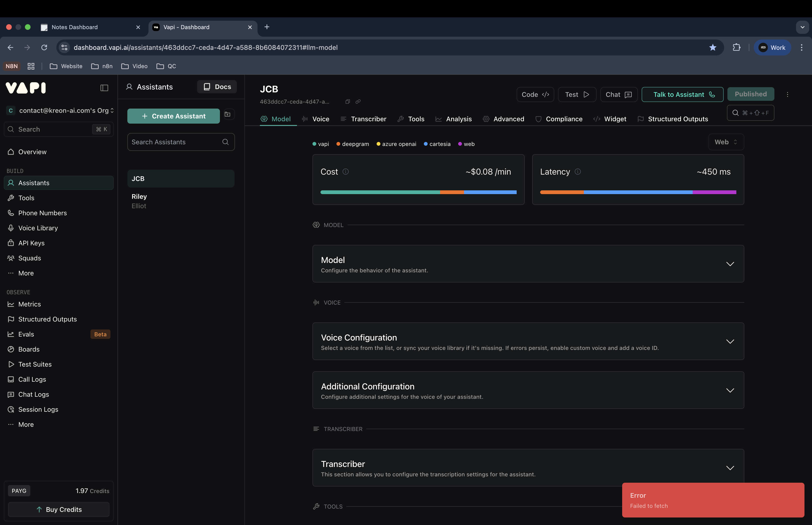Click the Cost info icon

point(346,172)
